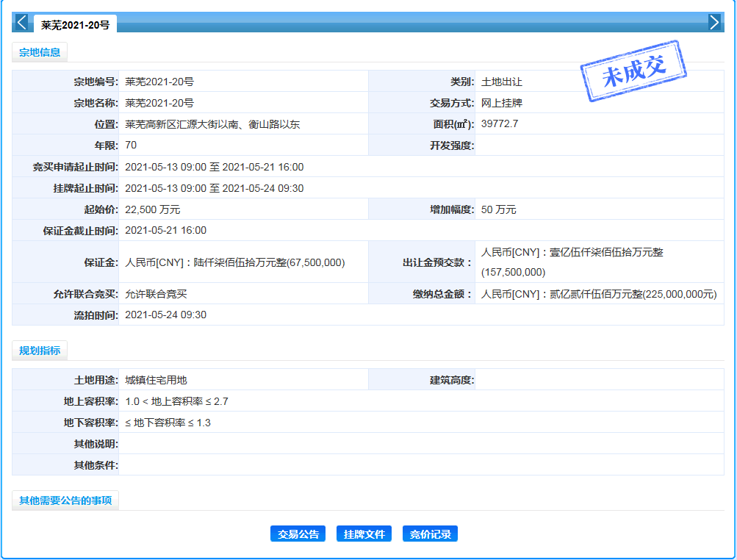Click the 流拍时间 value 2021-05-24 09:30
Viewport: 737px width, 560px height.
(x=166, y=315)
